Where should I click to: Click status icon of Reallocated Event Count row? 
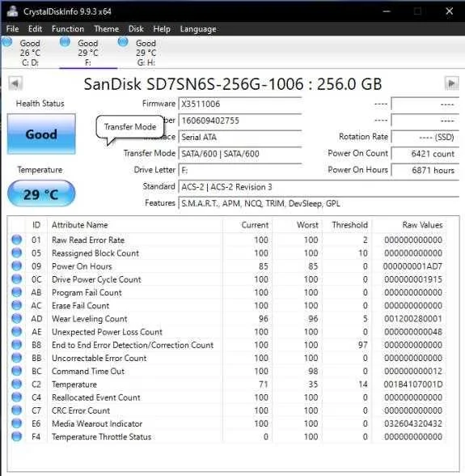(x=17, y=397)
